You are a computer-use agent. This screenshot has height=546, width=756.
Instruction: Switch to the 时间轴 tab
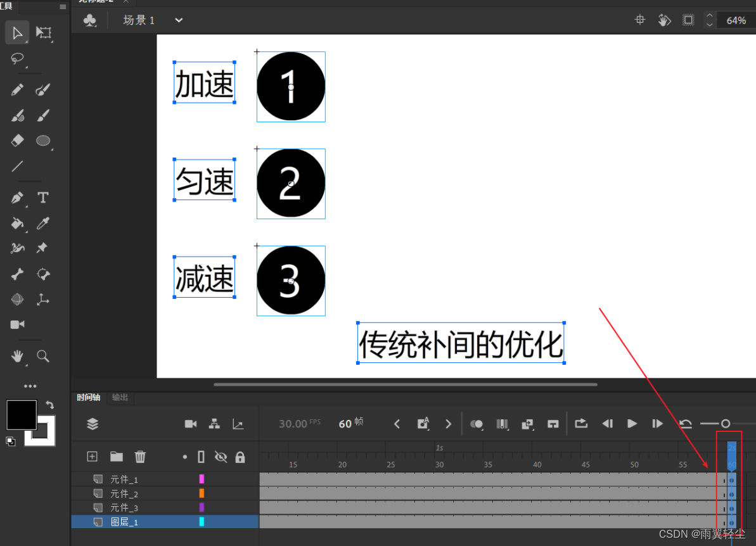[x=88, y=397]
